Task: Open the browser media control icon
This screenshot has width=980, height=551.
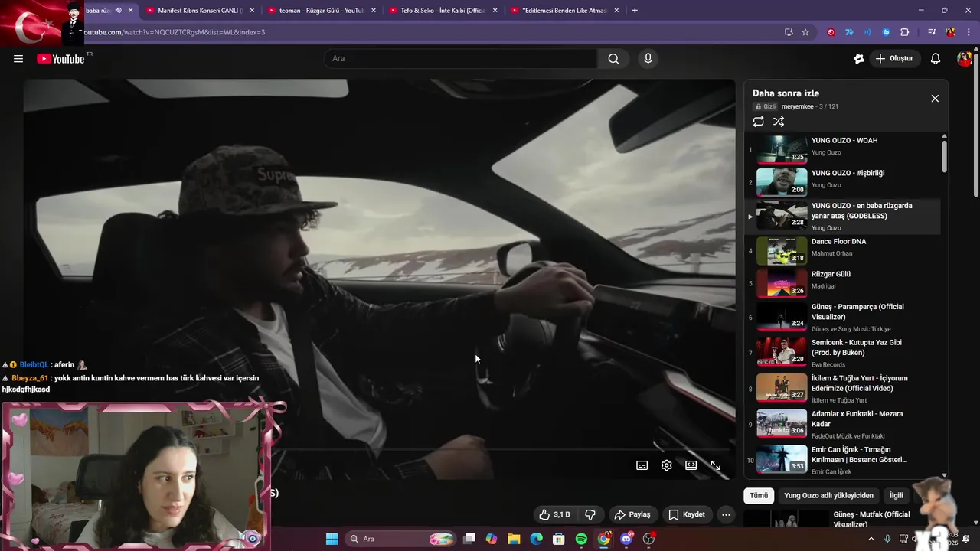Action: (932, 32)
